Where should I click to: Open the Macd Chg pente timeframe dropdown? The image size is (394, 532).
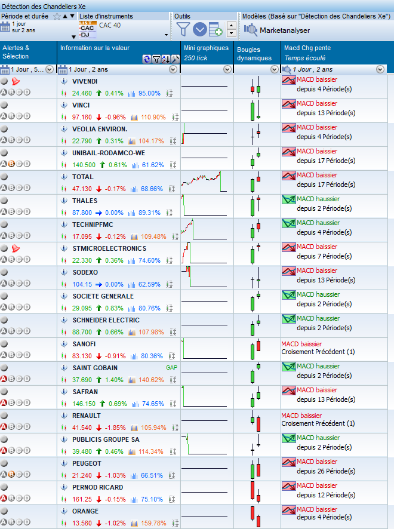(380, 69)
